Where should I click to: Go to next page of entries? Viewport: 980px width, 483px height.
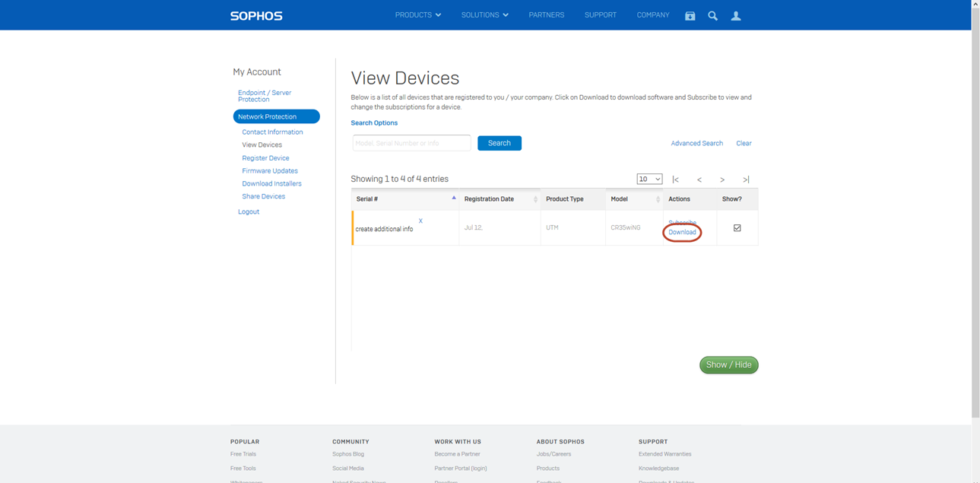[x=722, y=180]
